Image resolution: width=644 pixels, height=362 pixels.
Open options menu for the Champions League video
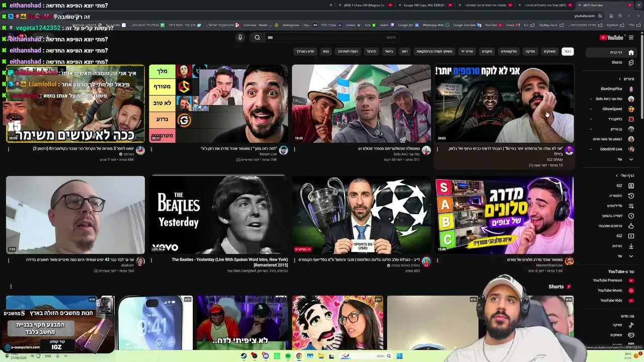pyautogui.click(x=294, y=260)
